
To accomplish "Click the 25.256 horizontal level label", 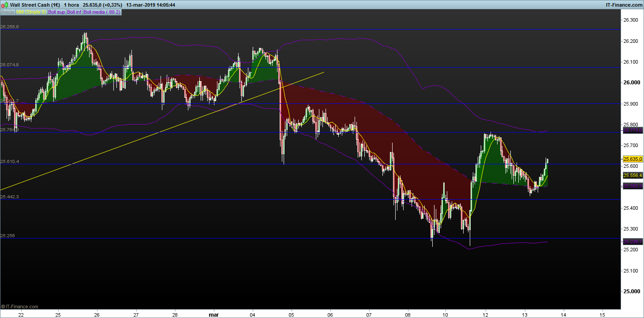I will tap(8, 236).
